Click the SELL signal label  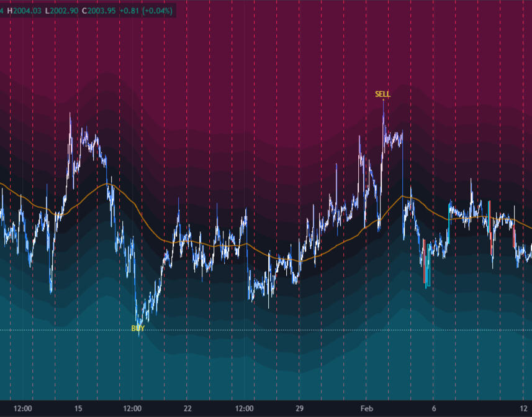[x=382, y=94]
